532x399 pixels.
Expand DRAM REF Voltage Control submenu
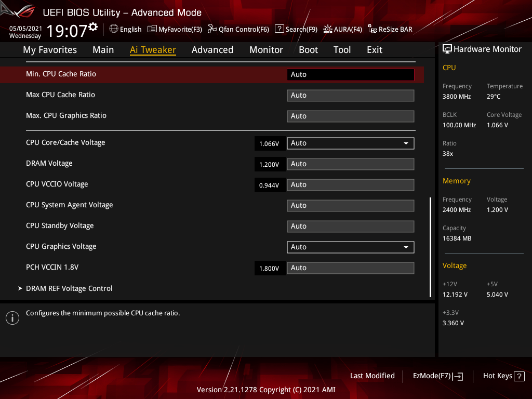pyautogui.click(x=69, y=288)
